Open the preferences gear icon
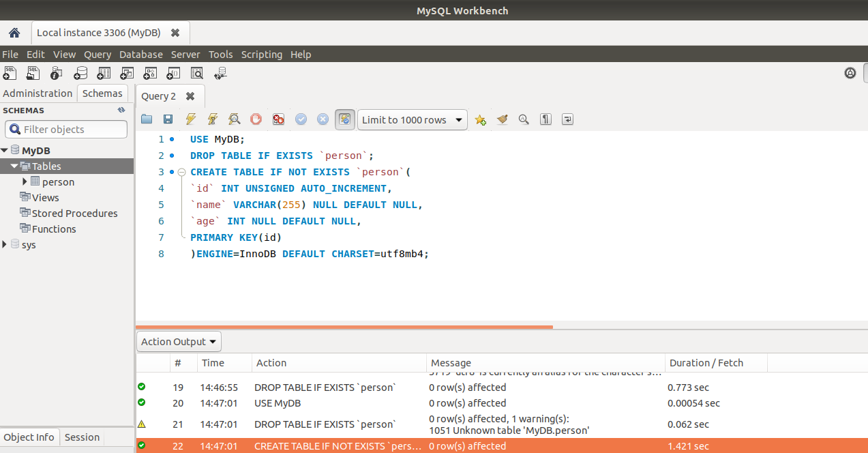The width and height of the screenshot is (868, 453). pyautogui.click(x=850, y=73)
